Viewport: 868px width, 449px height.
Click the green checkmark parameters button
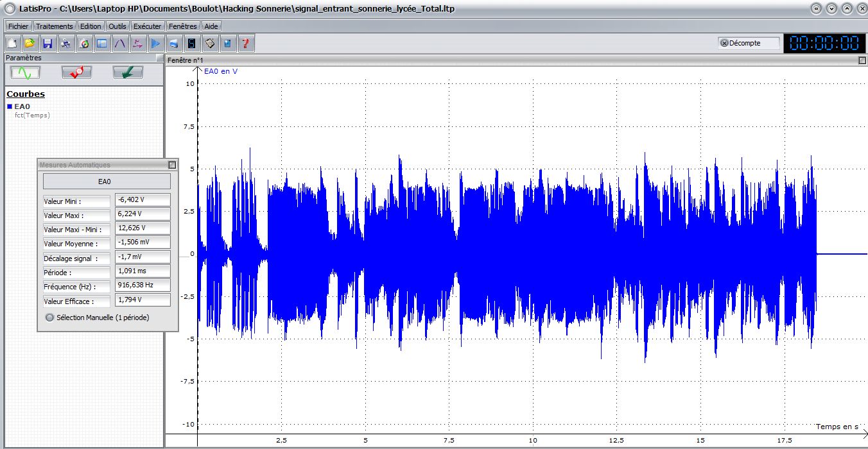tap(128, 72)
